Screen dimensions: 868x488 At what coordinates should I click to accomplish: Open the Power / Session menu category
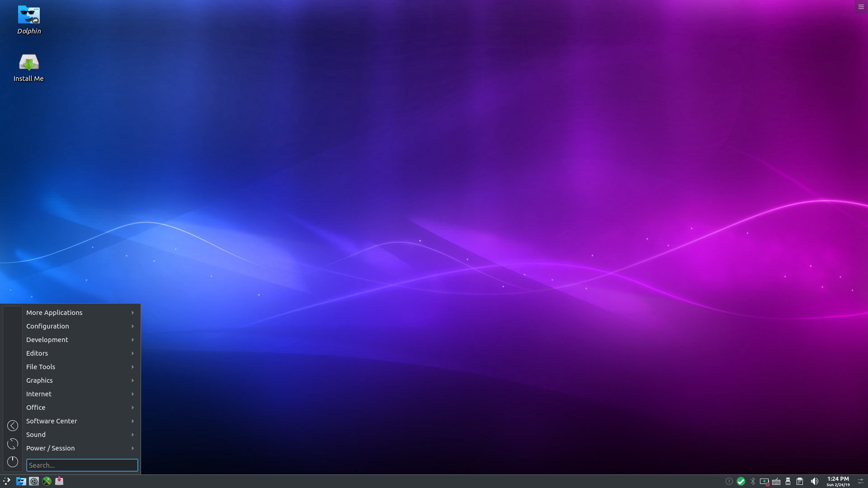pos(81,448)
